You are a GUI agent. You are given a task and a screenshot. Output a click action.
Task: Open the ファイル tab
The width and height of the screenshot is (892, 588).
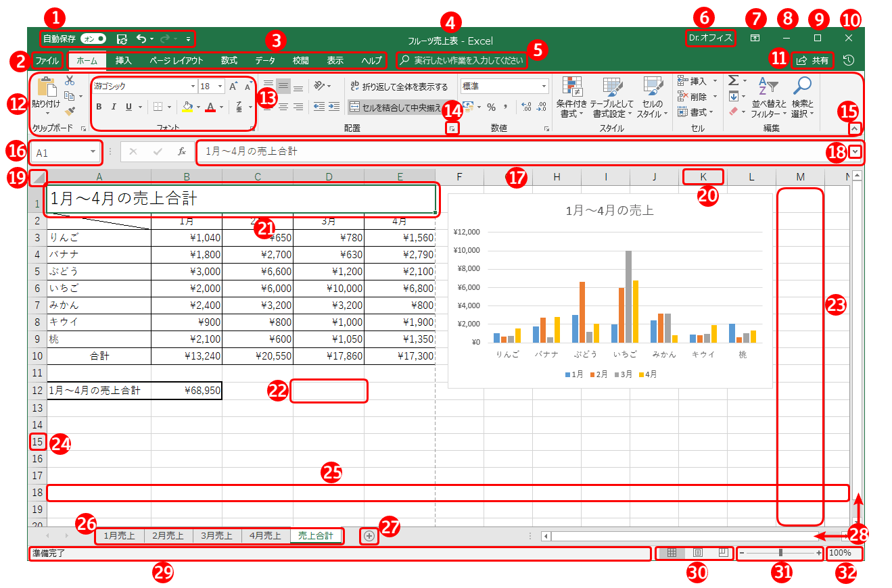pyautogui.click(x=47, y=60)
